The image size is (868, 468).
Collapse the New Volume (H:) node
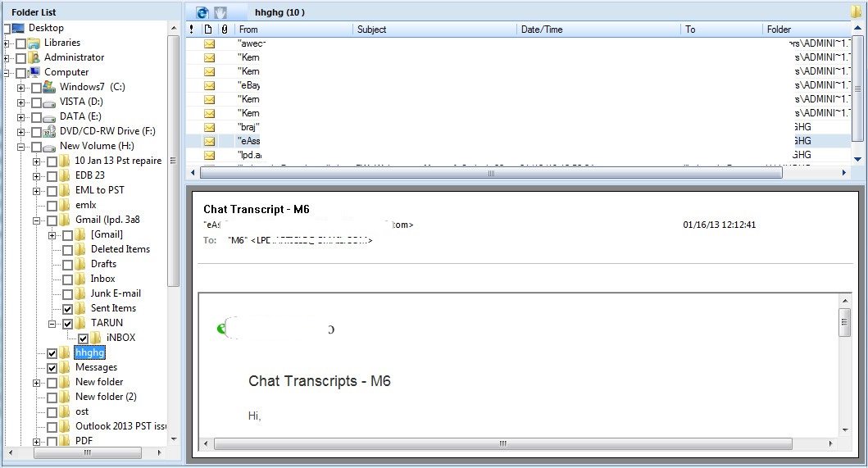21,147
